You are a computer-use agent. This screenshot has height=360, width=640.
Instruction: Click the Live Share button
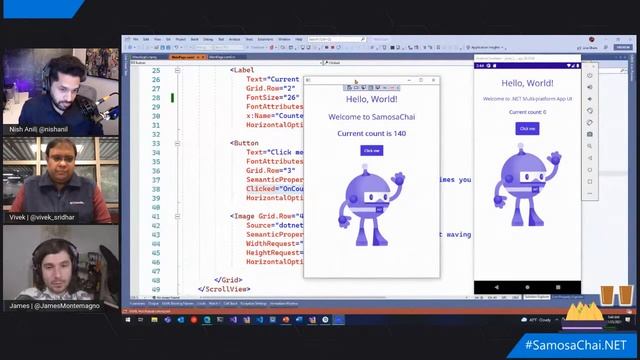pos(587,48)
